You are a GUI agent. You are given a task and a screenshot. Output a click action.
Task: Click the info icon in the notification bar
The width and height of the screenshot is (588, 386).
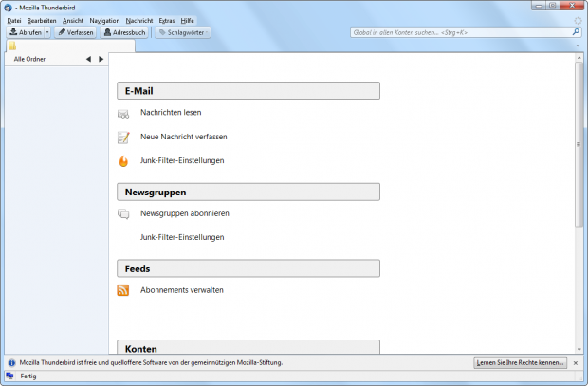pos(12,363)
